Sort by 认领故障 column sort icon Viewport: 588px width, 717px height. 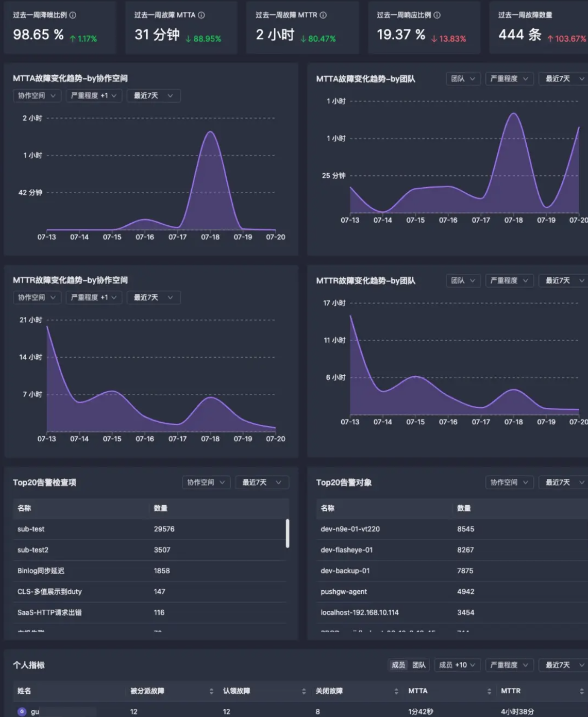coord(304,691)
